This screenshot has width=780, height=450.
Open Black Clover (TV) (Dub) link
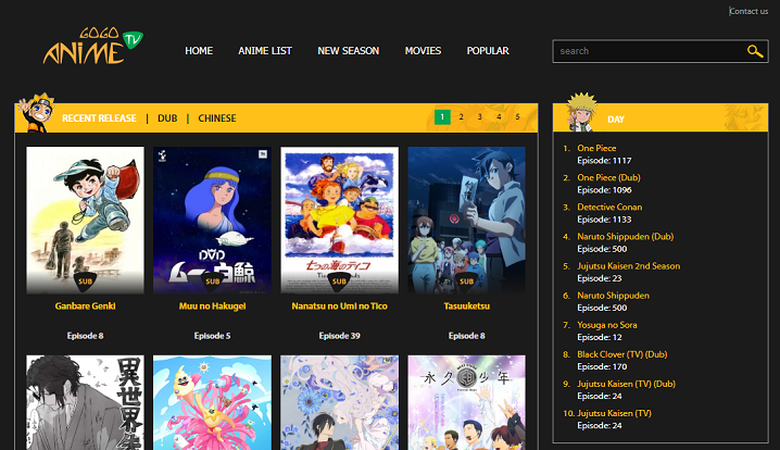[x=622, y=354]
